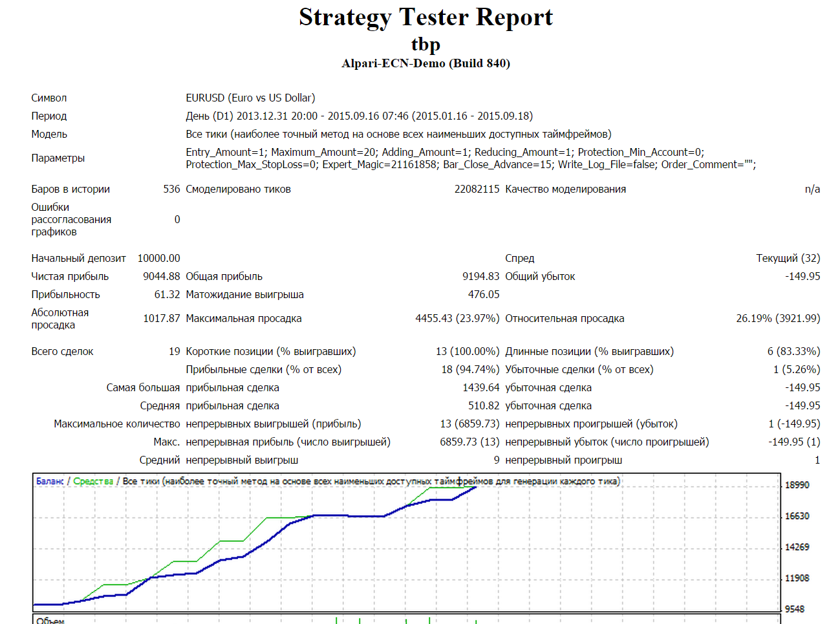
Task: Click 'Убыточные сделки (% от всех)' label
Action: [579, 369]
